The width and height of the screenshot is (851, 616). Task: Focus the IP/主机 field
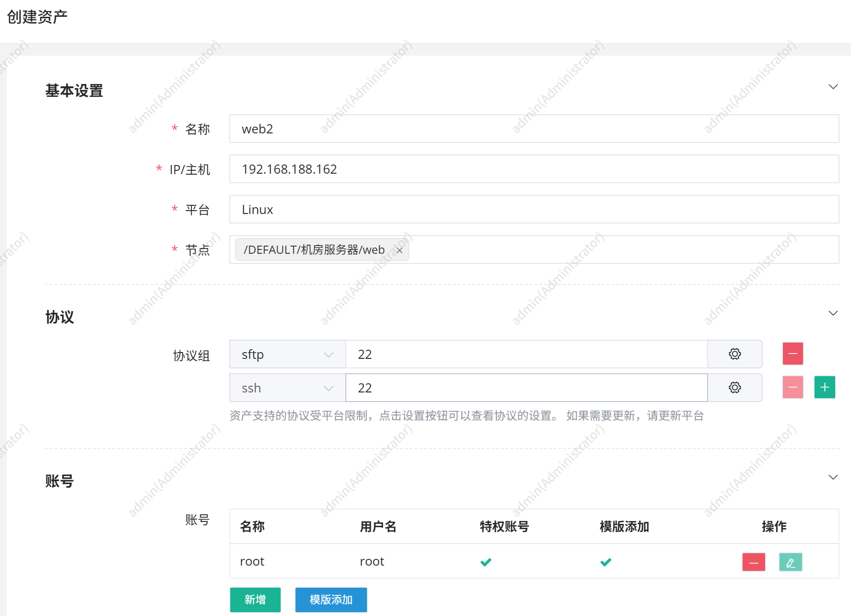tap(534, 169)
